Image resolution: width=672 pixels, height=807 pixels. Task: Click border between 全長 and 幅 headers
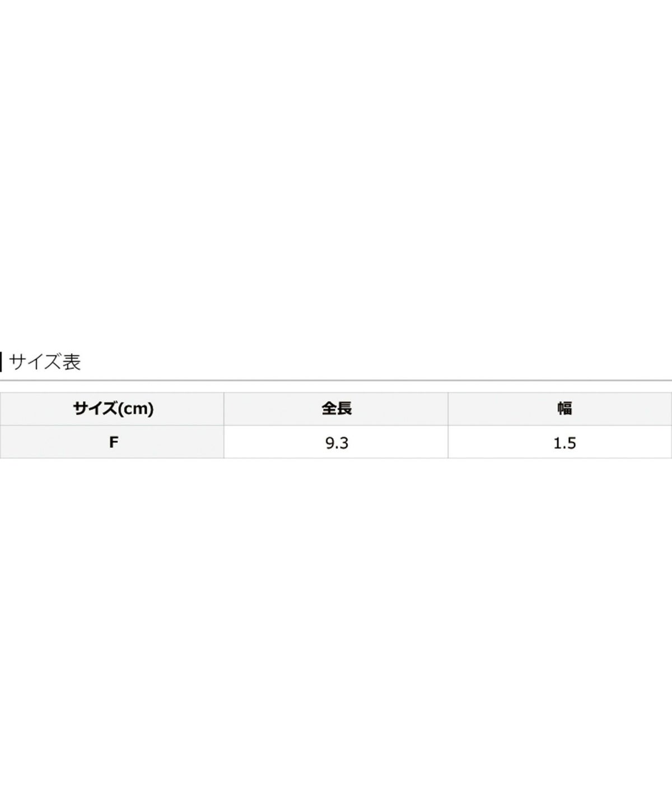[448, 409]
